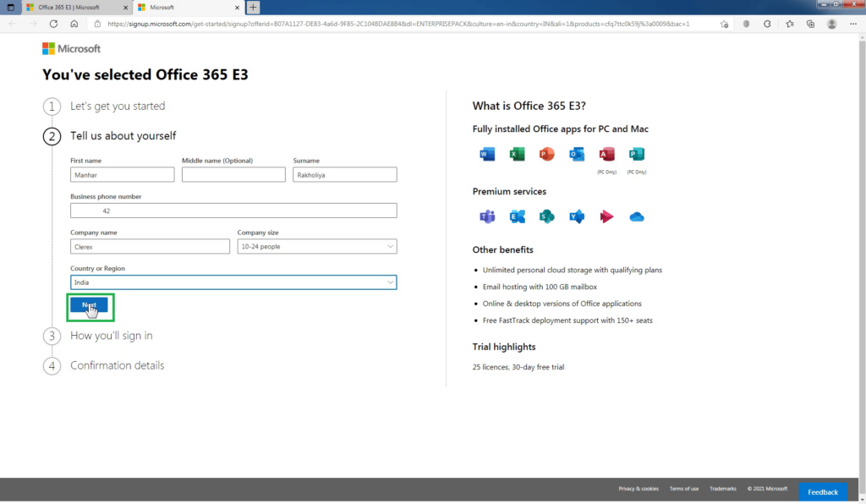
Task: Click the Stream service icon
Action: click(x=606, y=216)
